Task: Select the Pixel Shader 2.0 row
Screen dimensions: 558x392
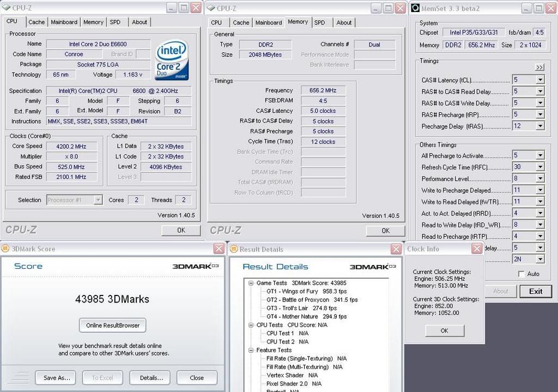Action: click(x=294, y=384)
